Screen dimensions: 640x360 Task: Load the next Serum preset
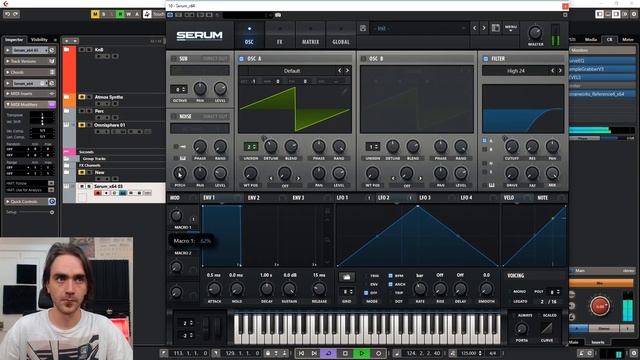click(x=484, y=28)
